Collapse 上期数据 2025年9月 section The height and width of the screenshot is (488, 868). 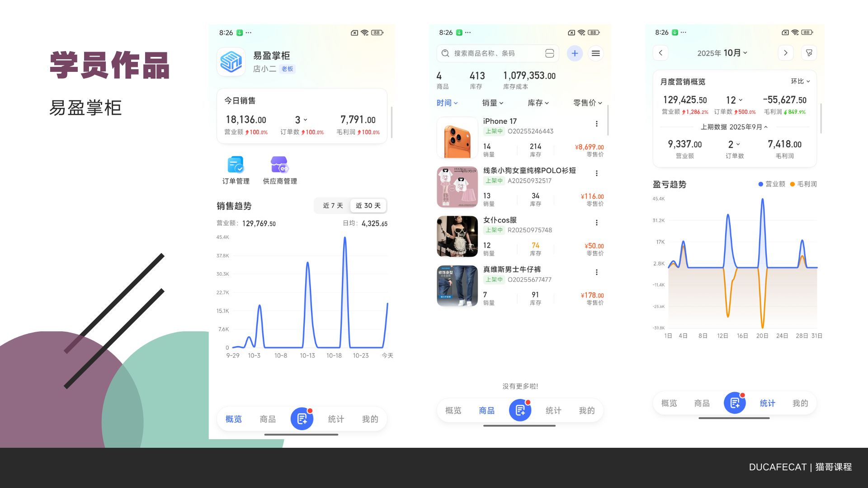pyautogui.click(x=734, y=127)
